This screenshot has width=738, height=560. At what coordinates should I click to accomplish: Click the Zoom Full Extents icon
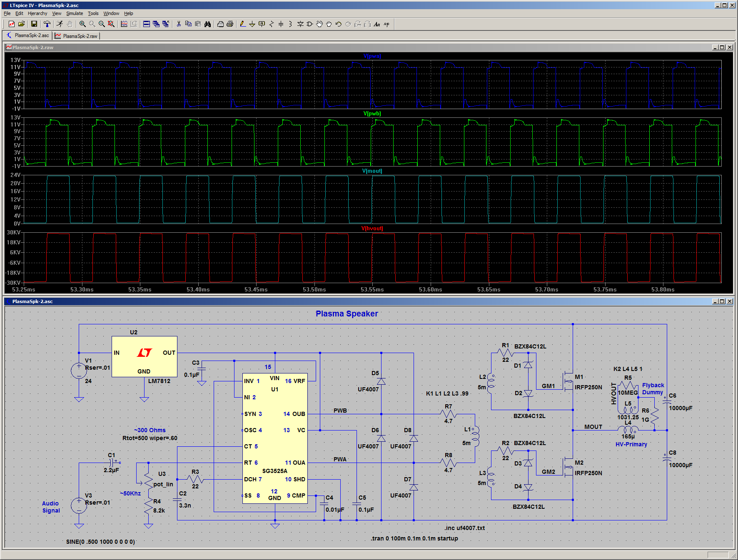tap(111, 24)
